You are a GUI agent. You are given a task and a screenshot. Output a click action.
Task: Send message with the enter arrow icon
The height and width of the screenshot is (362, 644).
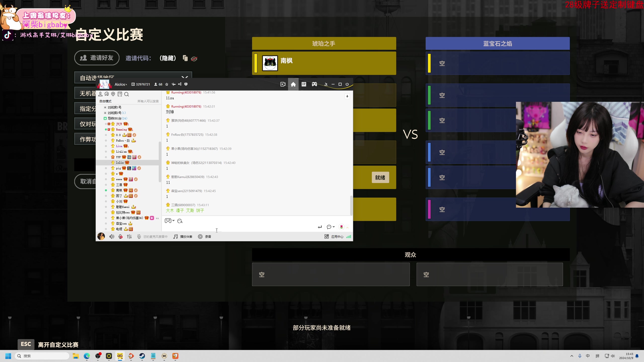320,227
